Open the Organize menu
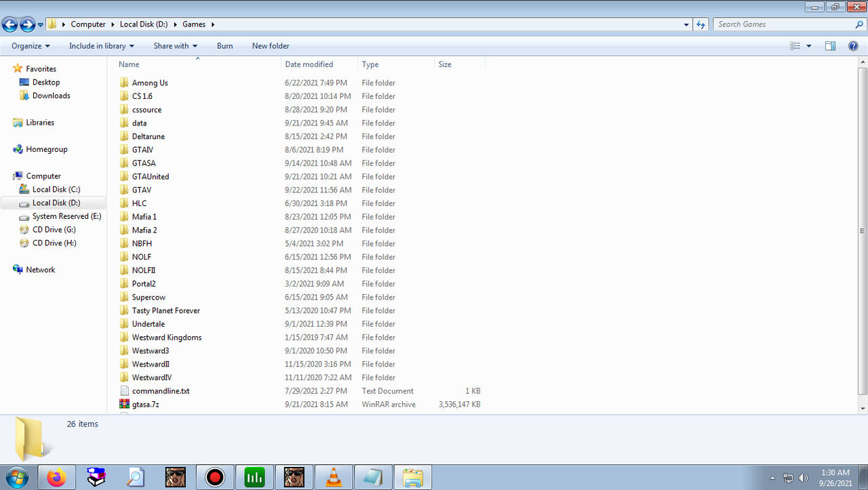 coord(31,46)
